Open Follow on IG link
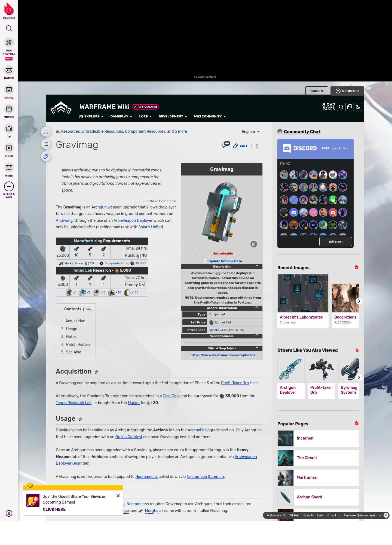Image resolution: width=392 pixels, height=545 pixels. 275,515
